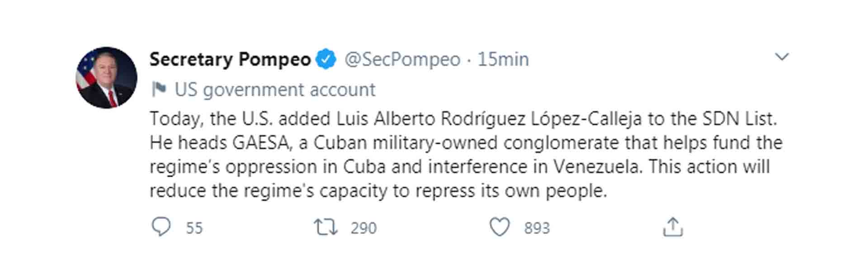Viewport: 868px width, 277px height.
Task: Open the @SecPompeo handle link
Action: click(x=402, y=59)
